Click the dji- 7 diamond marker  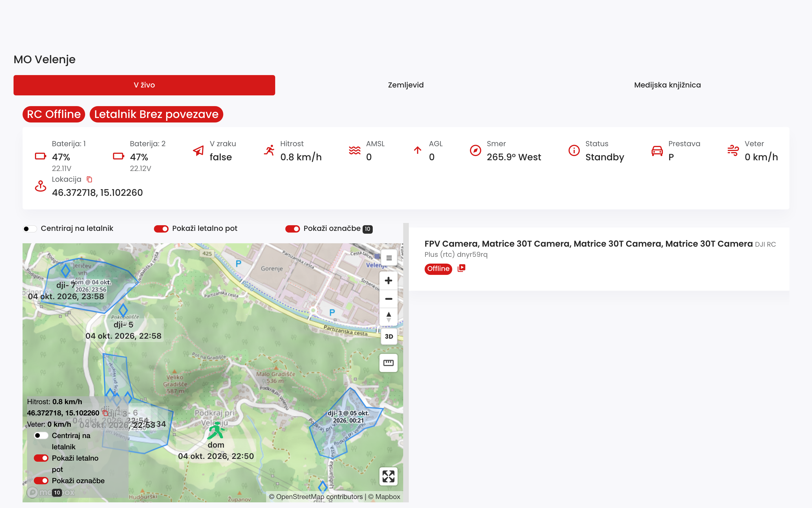tap(65, 271)
